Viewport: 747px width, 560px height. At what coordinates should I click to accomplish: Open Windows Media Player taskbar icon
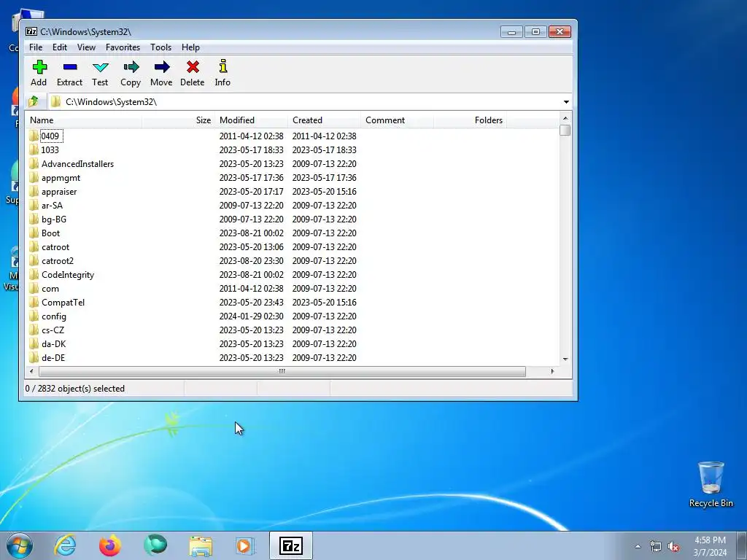pyautogui.click(x=245, y=545)
